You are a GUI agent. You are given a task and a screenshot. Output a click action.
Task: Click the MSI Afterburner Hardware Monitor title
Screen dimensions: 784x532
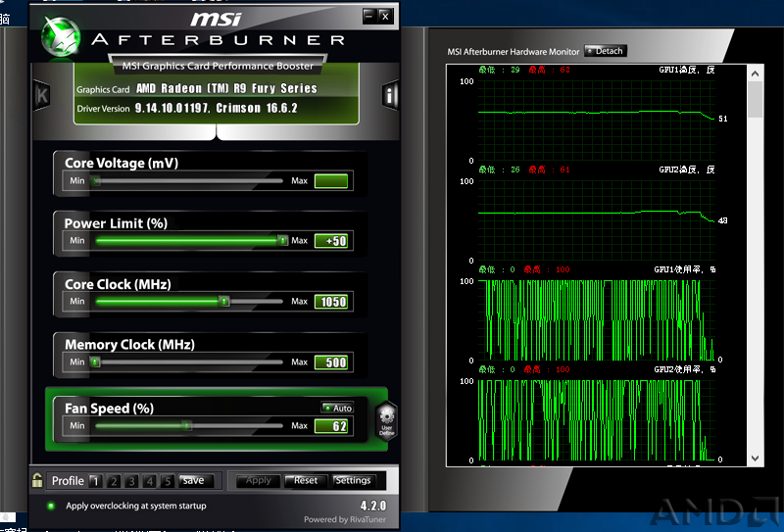pyautogui.click(x=513, y=52)
